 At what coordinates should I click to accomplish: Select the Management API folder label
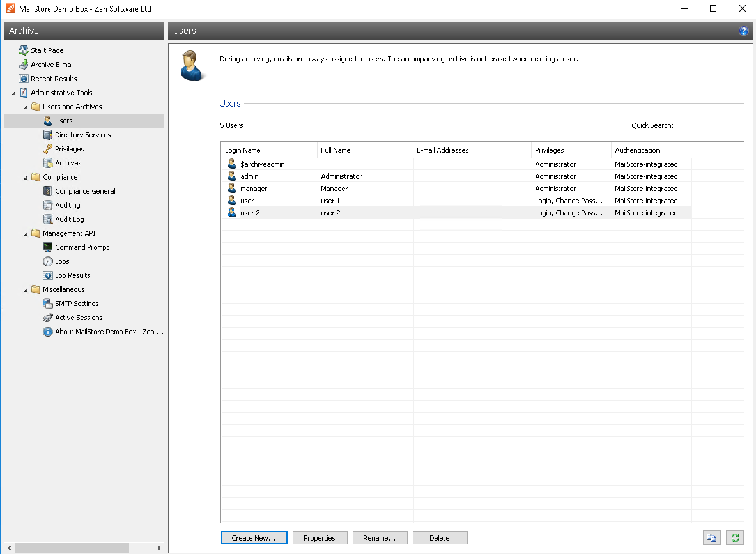tap(69, 233)
